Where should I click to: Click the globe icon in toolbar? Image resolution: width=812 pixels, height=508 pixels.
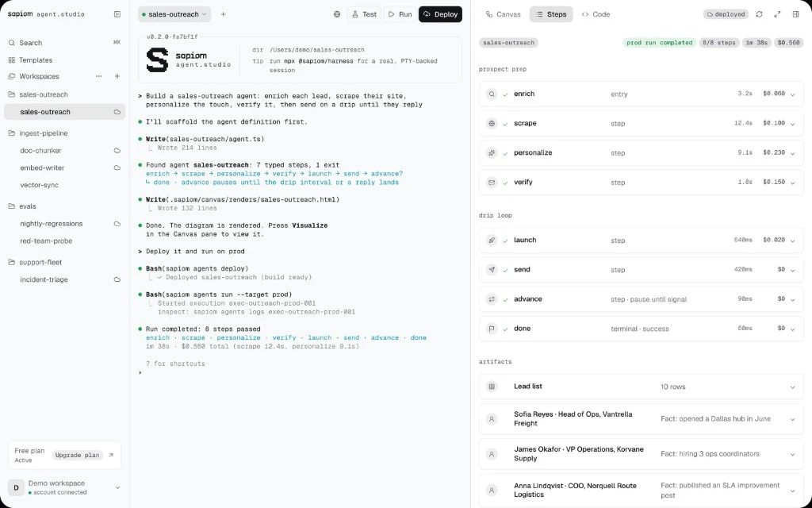tap(337, 14)
